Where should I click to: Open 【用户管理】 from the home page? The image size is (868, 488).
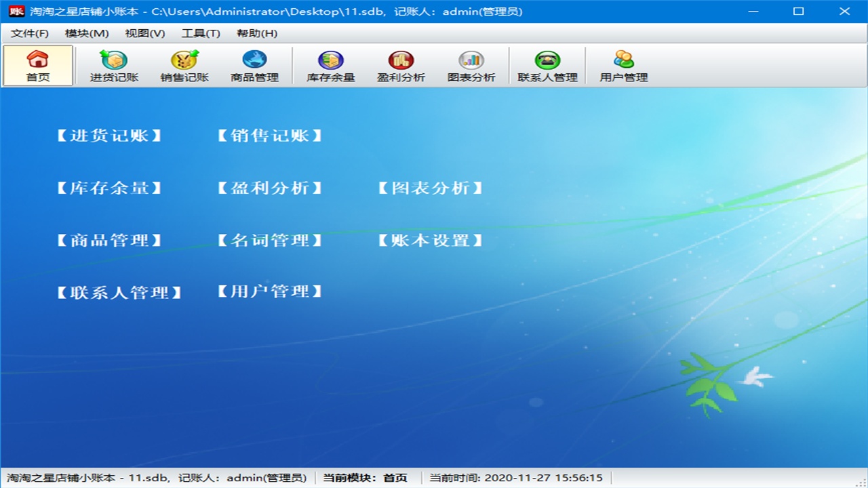[270, 291]
